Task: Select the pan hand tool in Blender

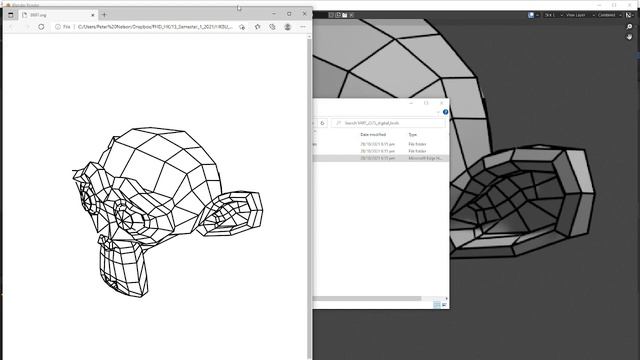Action: coord(629,37)
